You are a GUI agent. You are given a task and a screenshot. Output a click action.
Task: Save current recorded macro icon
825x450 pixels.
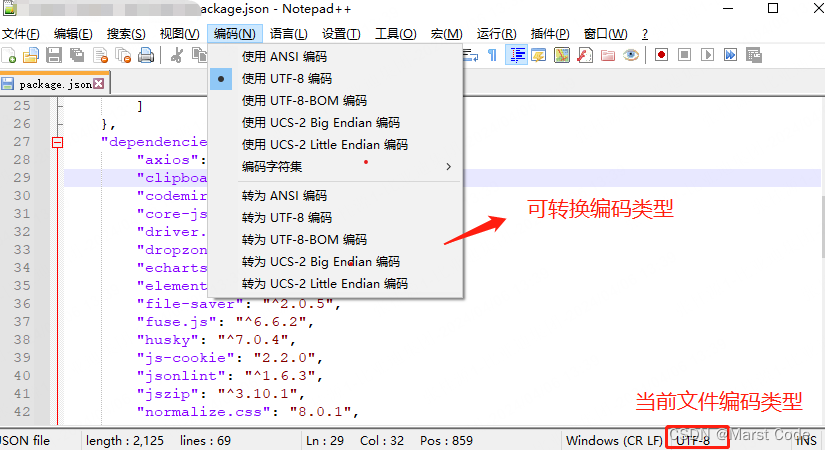754,55
